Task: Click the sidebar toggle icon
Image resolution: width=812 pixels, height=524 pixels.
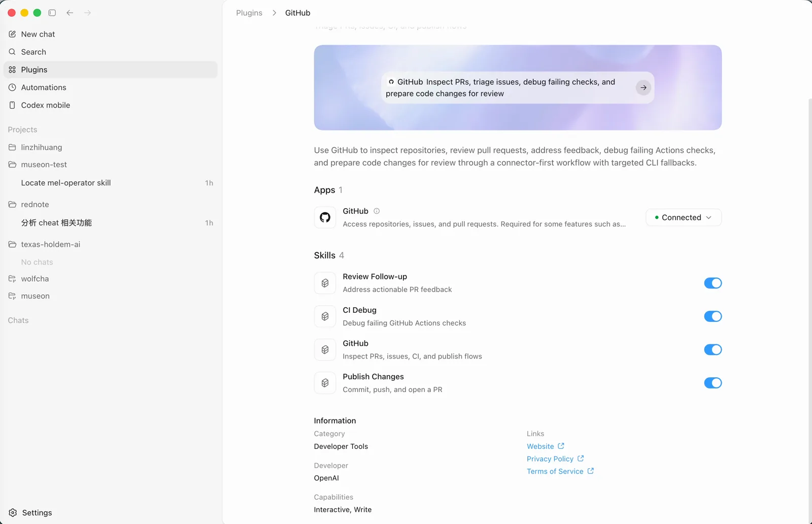Action: coord(52,13)
